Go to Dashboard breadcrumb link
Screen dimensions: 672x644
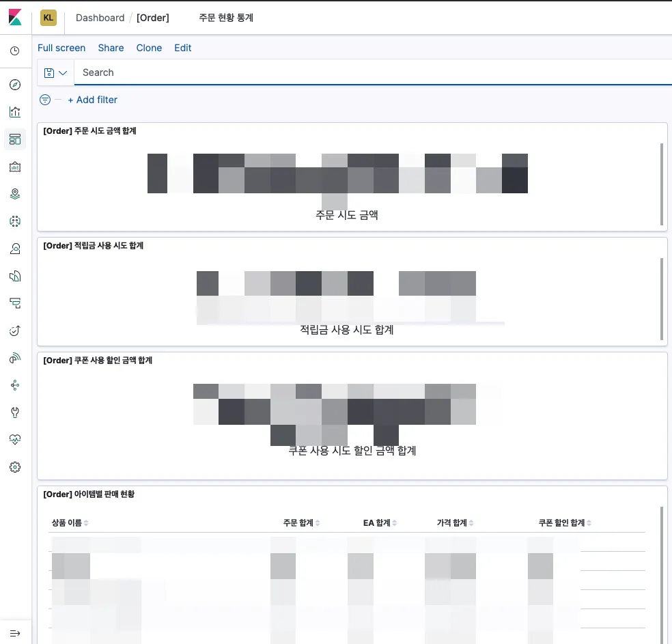click(x=100, y=18)
